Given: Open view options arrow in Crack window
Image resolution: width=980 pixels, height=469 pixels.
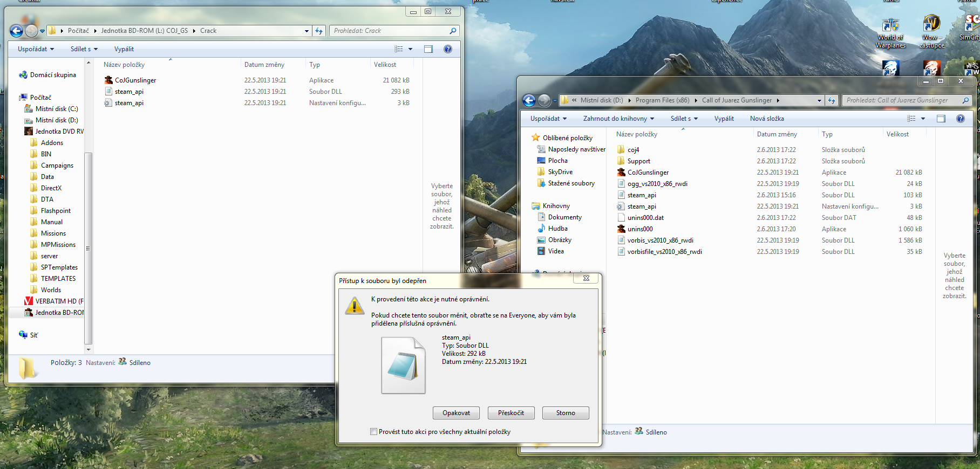Looking at the screenshot, I should click(410, 49).
